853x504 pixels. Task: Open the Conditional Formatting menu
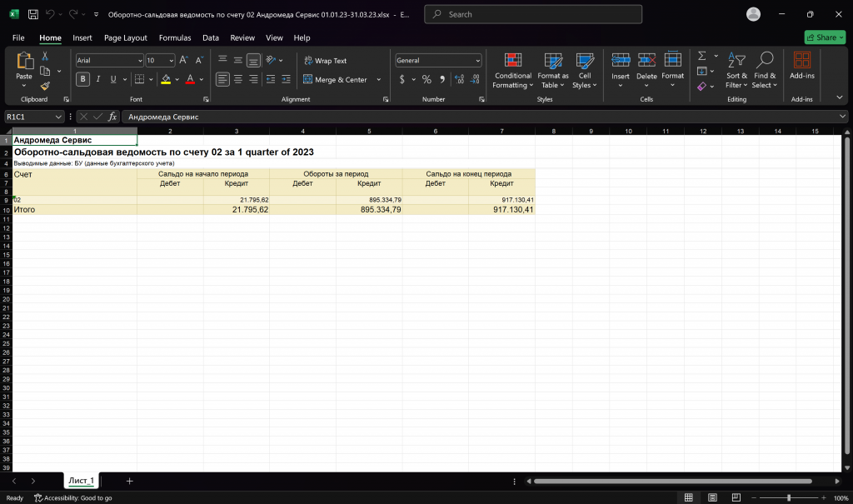(x=513, y=71)
